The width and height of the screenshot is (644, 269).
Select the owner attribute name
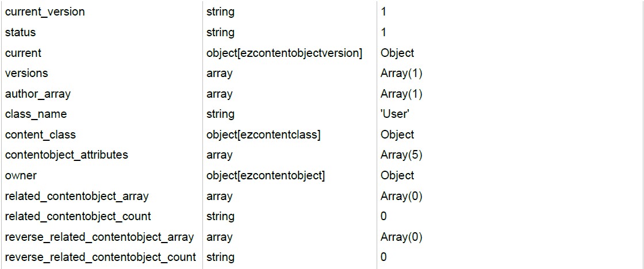pyautogui.click(x=21, y=176)
